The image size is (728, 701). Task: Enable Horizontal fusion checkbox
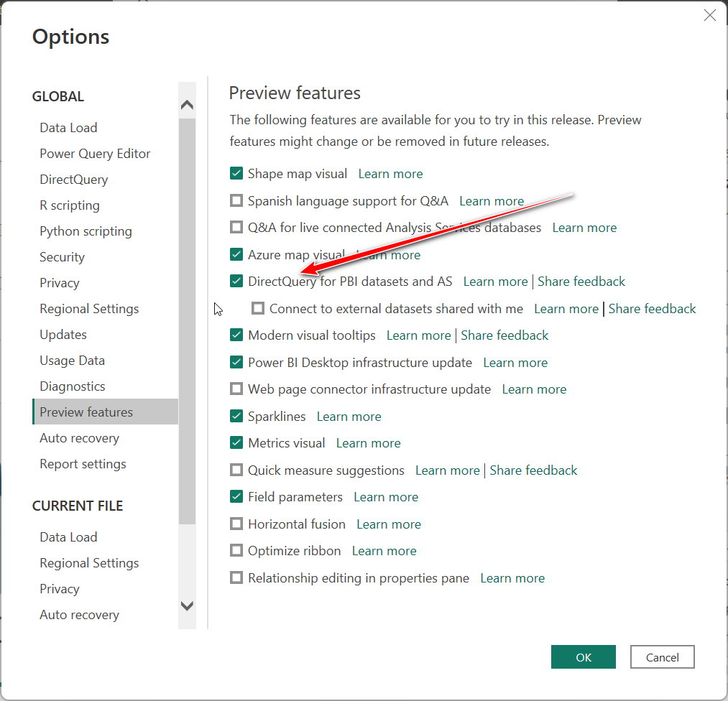coord(236,524)
